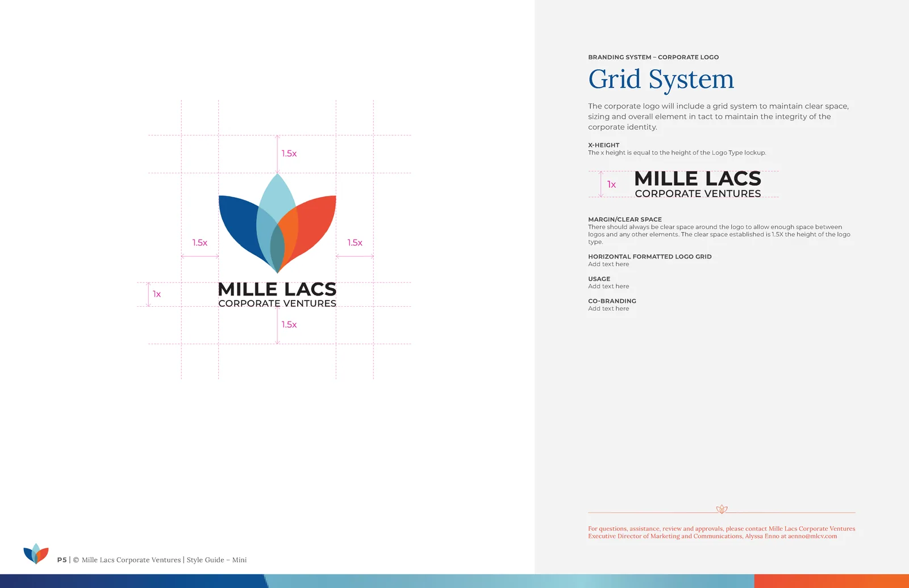The image size is (909, 588).
Task: Click the 'The x height is equal' sentence
Action: point(677,153)
